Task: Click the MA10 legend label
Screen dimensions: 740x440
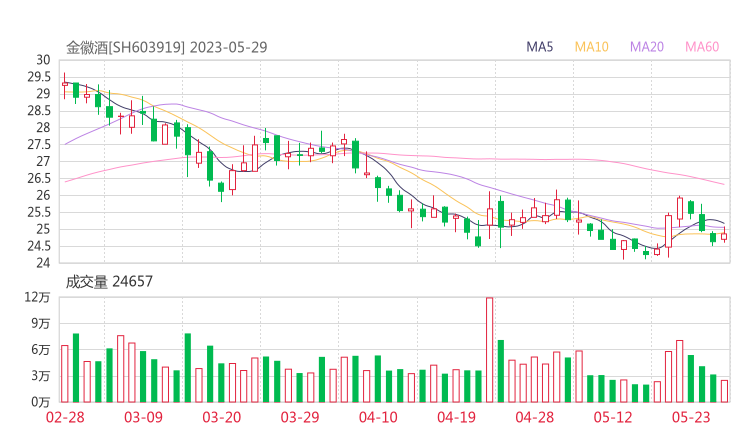Action: [x=591, y=47]
